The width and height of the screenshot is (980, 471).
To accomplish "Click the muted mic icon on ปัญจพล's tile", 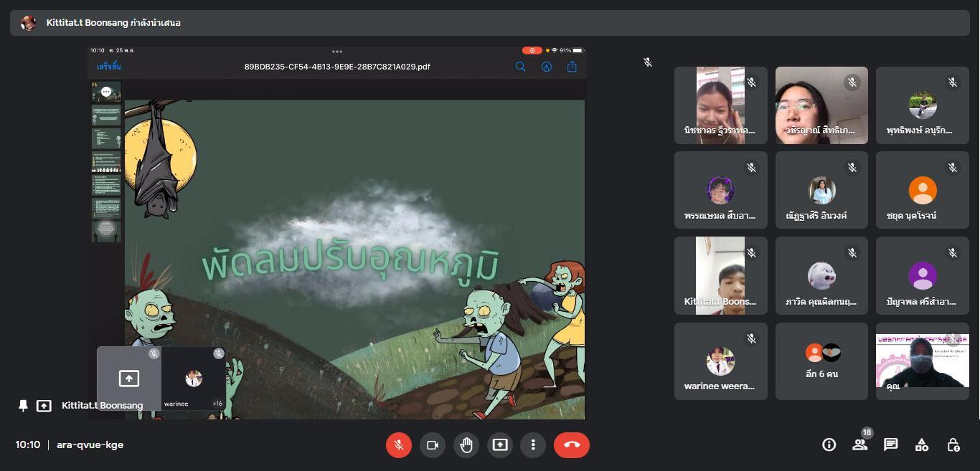I will click(953, 253).
